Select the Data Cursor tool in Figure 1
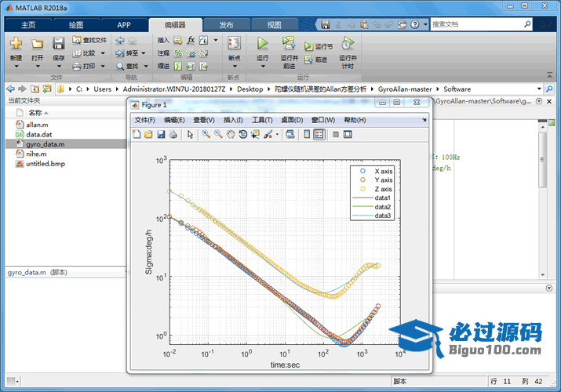Viewport: 561px width, 392px height. point(255,134)
